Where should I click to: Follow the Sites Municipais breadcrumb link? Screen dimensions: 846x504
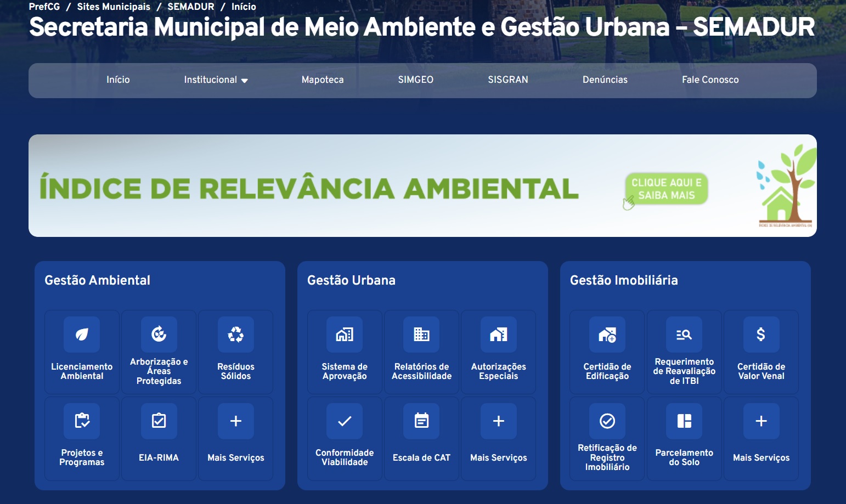(x=114, y=7)
